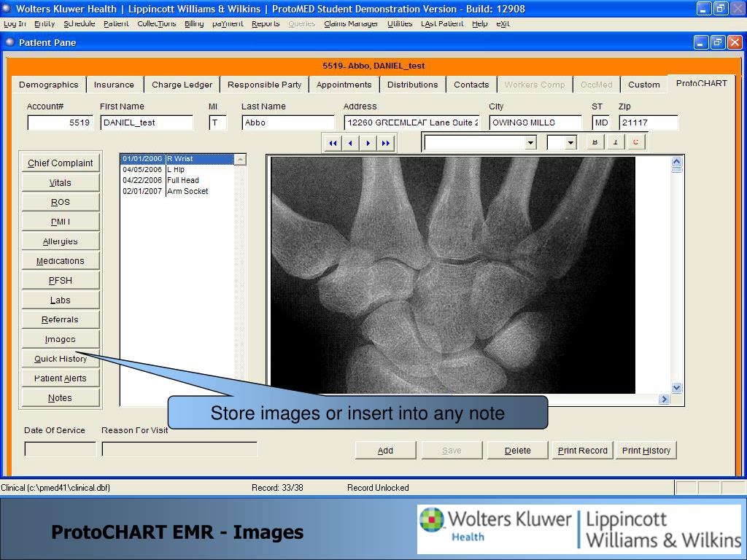The image size is (747, 560).
Task: Click the Zip field
Action: [649, 122]
